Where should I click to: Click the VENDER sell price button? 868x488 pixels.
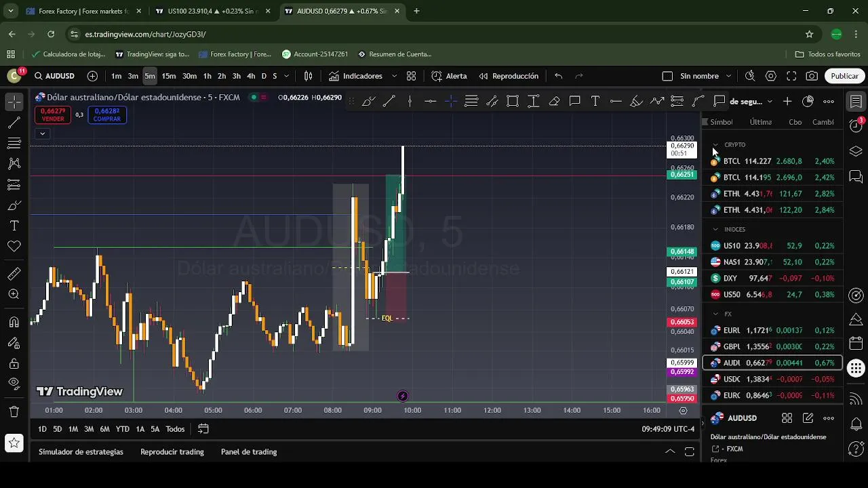point(53,115)
